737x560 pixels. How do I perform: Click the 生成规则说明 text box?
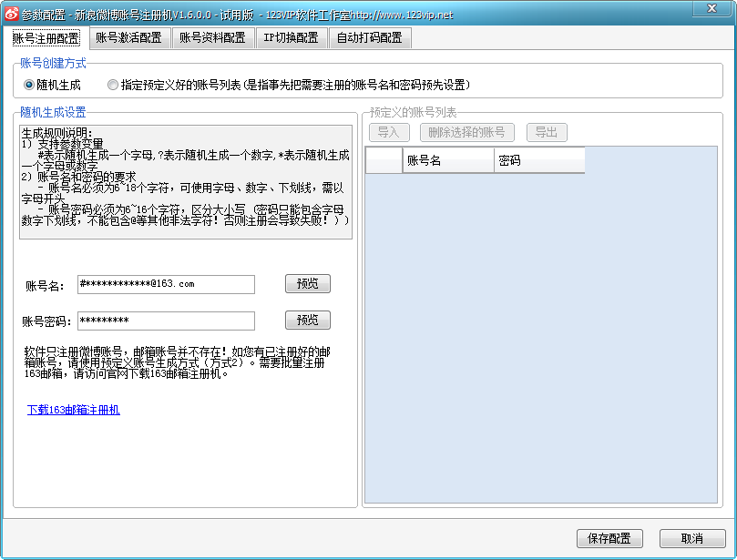(186, 182)
